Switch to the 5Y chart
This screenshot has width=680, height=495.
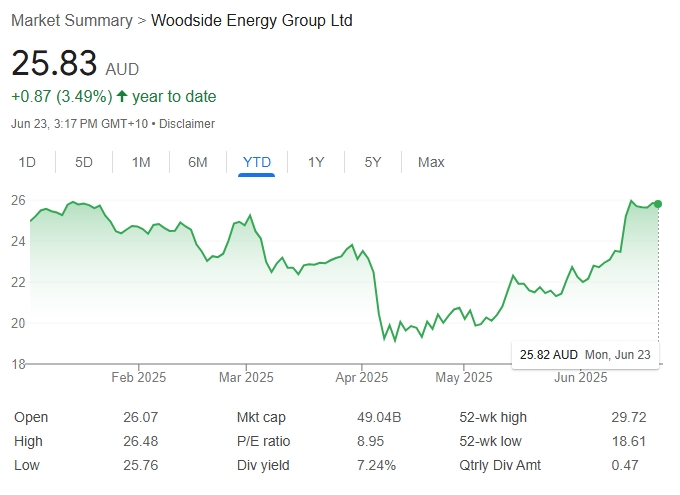[373, 162]
